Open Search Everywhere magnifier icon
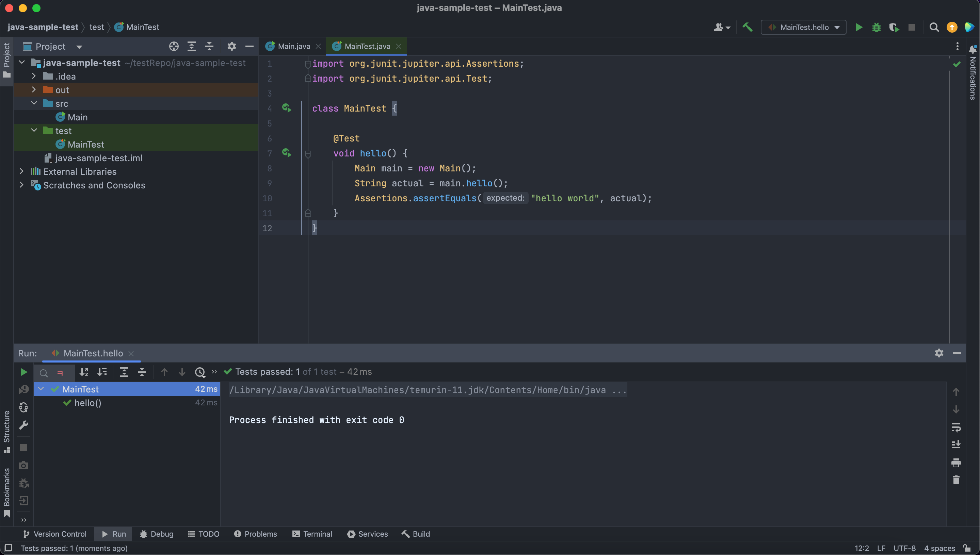 (x=934, y=27)
